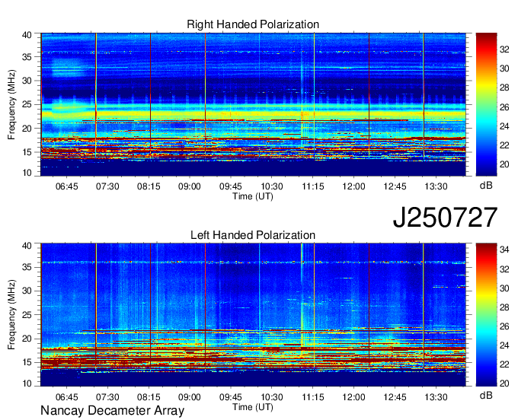Click the Left Handed Polarization title
Viewport: 518px width, 420px height.
tap(253, 235)
